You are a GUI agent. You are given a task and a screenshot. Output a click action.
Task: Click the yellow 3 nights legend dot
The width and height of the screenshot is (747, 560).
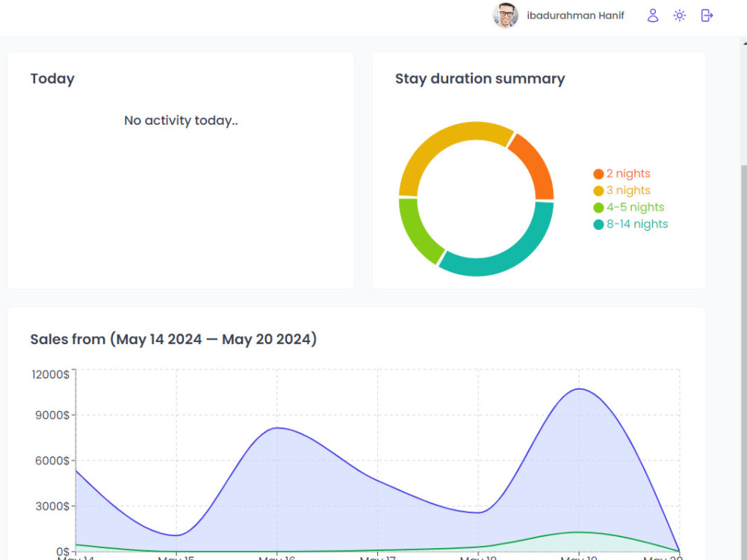click(x=598, y=191)
